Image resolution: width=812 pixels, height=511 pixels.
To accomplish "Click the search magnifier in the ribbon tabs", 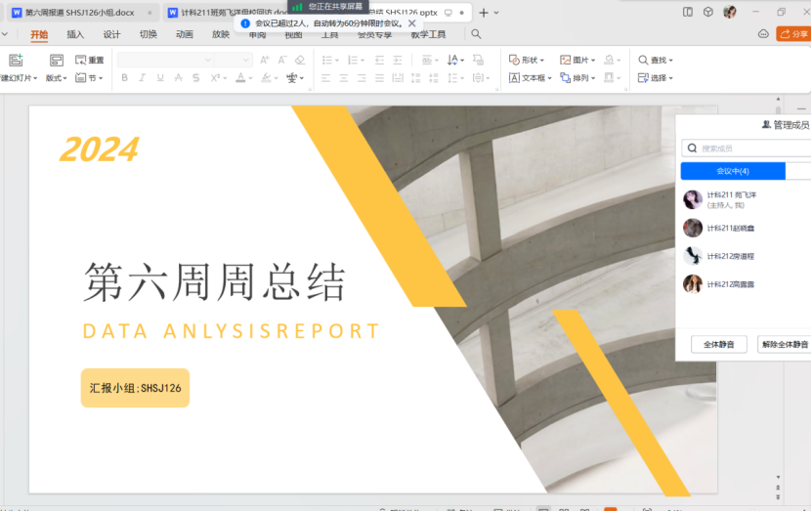I will 476,34.
